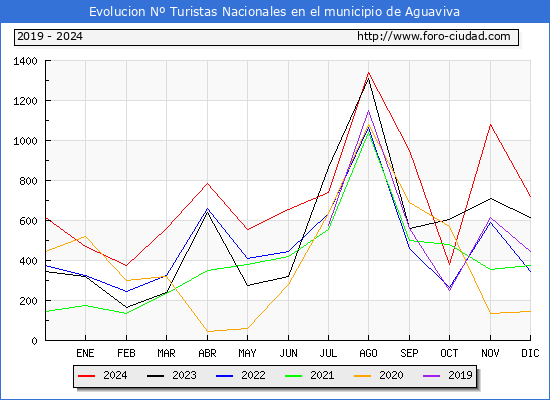Click the black 2023 point at NOV
550x400 pixels.
(x=490, y=199)
